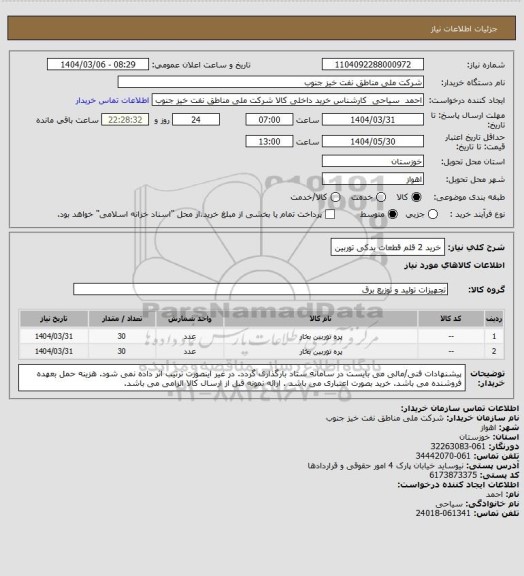The height and width of the screenshot is (576, 524).
Task: Click the row number 2 cell
Action: point(494,351)
